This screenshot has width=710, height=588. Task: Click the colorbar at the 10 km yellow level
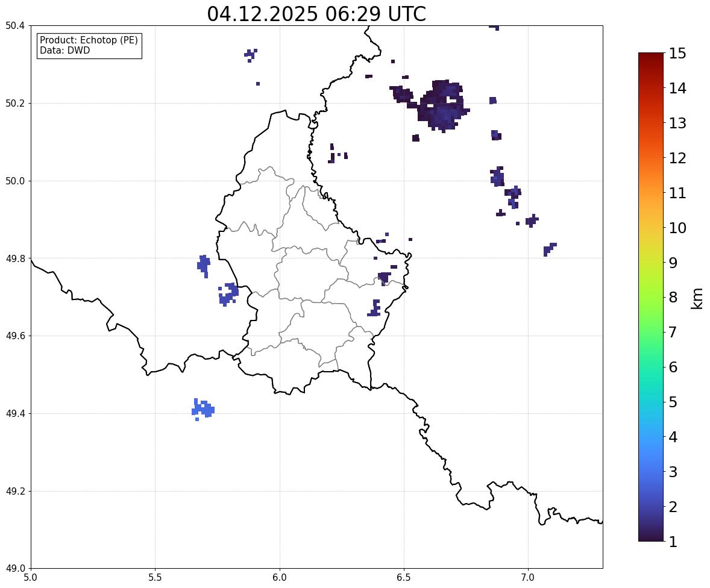click(651, 228)
